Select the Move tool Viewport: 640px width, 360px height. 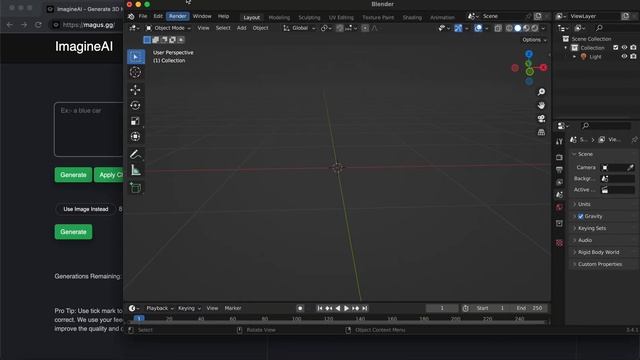[136, 89]
